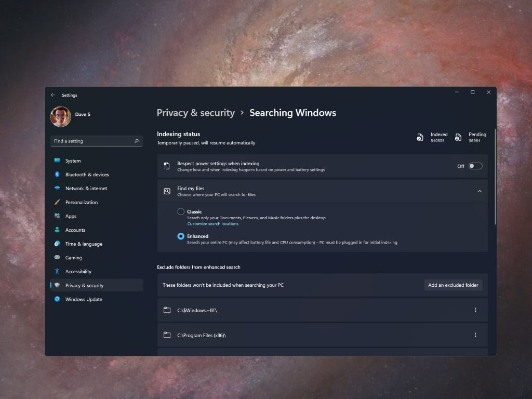Click the Pending count 36964
The image size is (532, 399).
coord(474,141)
